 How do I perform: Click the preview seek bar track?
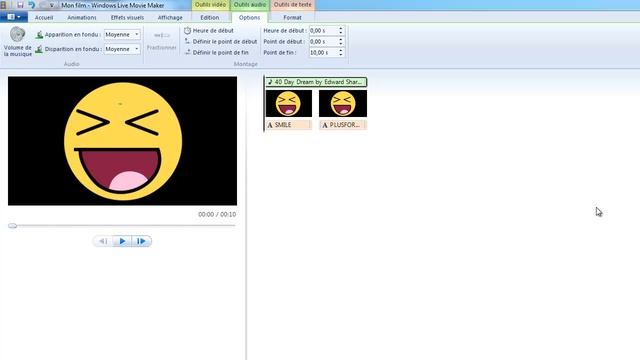122,225
